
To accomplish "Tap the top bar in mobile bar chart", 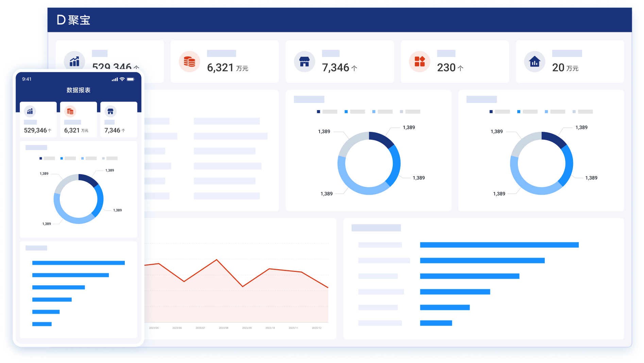I will click(x=78, y=263).
